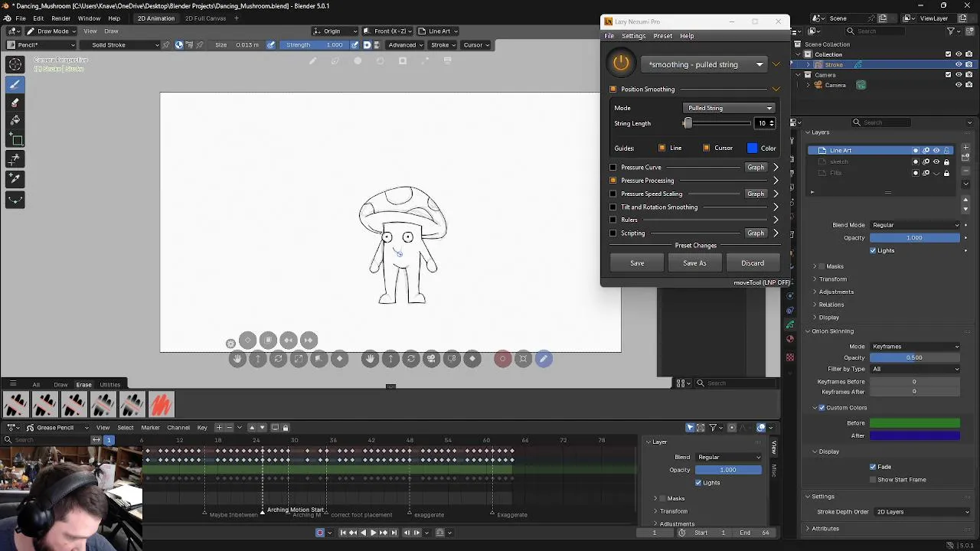
Task: Select the Erase tool in toolbar
Action: tap(15, 103)
